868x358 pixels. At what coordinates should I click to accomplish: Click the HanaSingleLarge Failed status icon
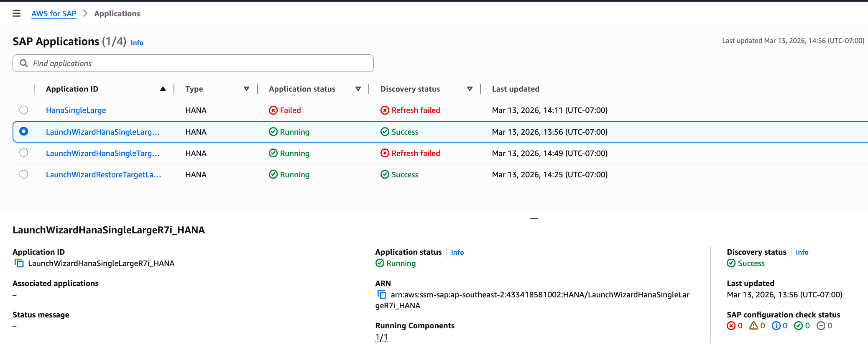coord(273,110)
